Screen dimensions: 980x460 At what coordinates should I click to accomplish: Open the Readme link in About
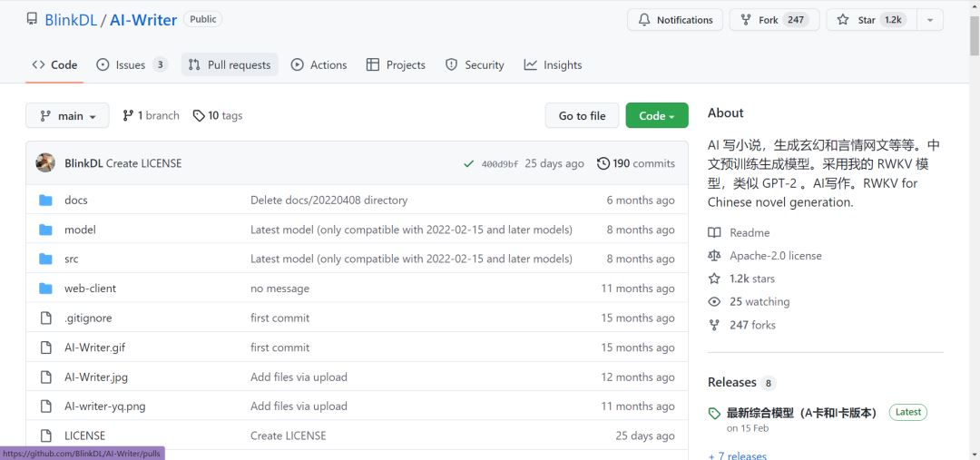(750, 232)
